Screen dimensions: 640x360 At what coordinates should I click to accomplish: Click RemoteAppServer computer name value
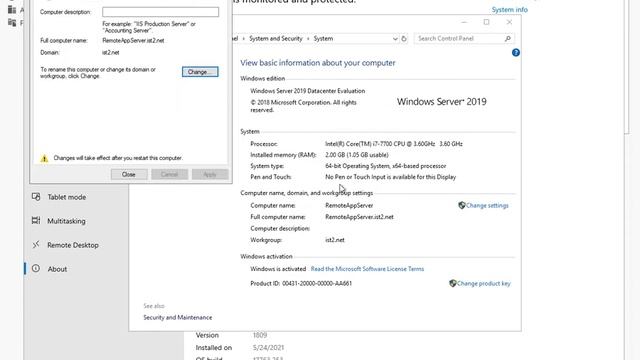[x=349, y=206]
